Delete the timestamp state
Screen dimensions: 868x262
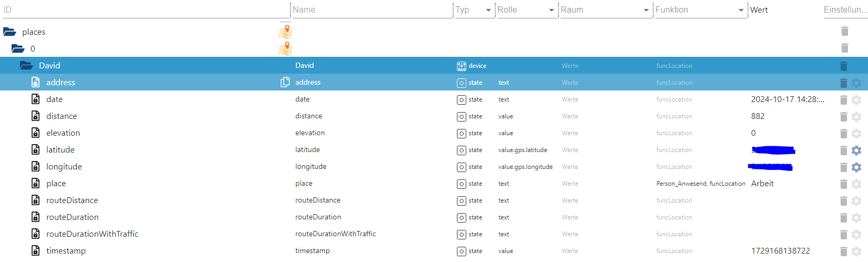click(843, 251)
